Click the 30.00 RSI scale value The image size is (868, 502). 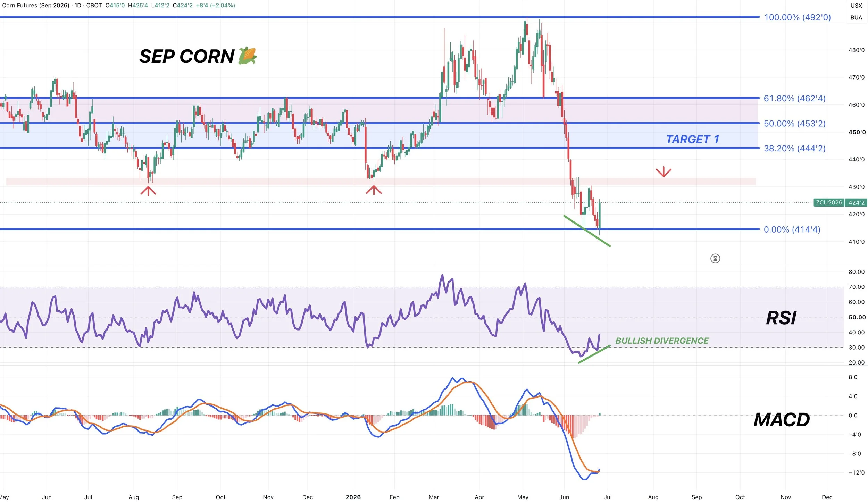tap(857, 348)
